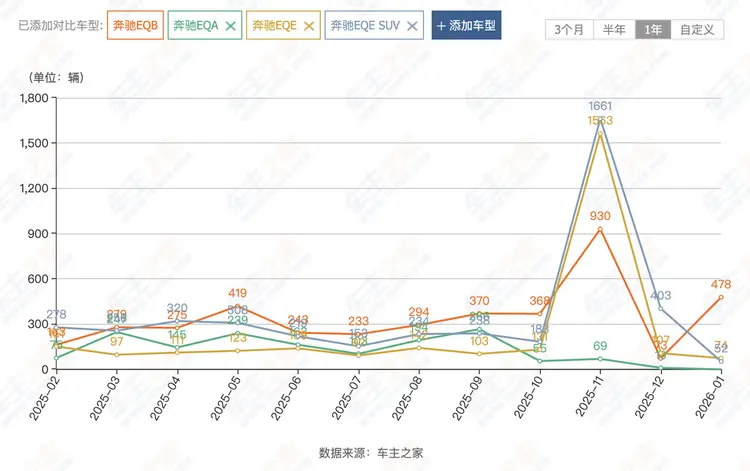
Task: Click the 奔驰EQA tag label
Action: point(197,26)
